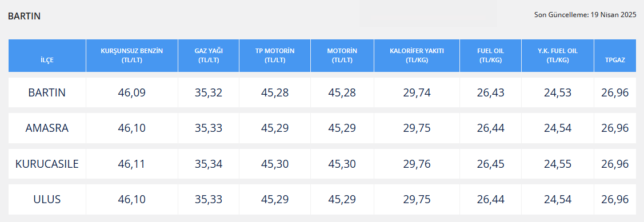Select the TP MOTORİN column header
This screenshot has height=222, width=644.
(275, 56)
